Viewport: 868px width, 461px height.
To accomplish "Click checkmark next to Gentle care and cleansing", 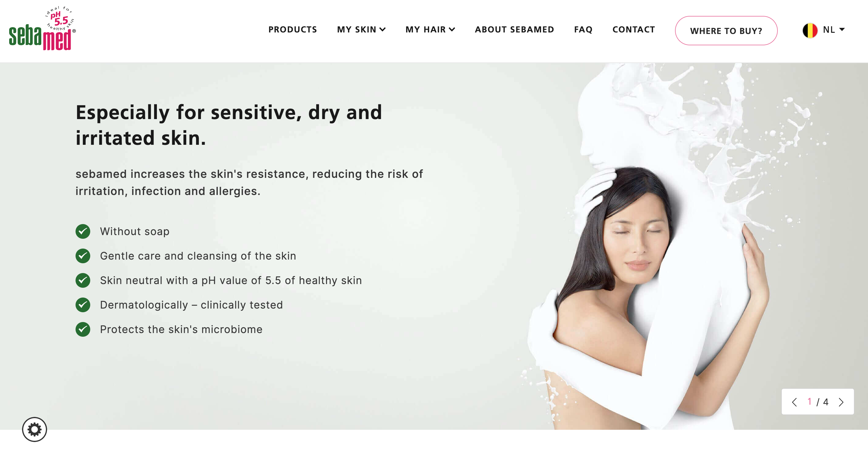I will 83,256.
